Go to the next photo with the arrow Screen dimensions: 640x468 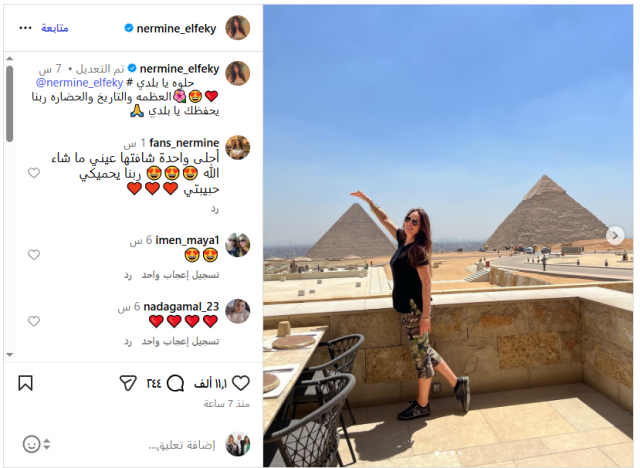pos(615,235)
